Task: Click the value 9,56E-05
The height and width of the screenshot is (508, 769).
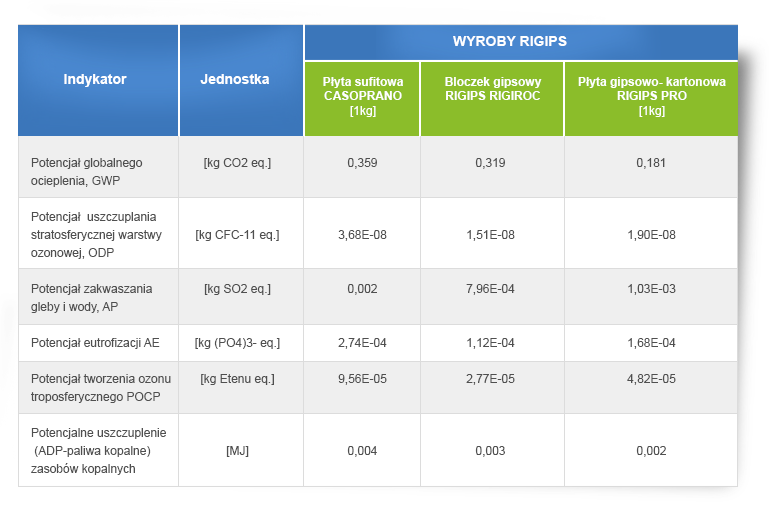Action: pos(362,379)
